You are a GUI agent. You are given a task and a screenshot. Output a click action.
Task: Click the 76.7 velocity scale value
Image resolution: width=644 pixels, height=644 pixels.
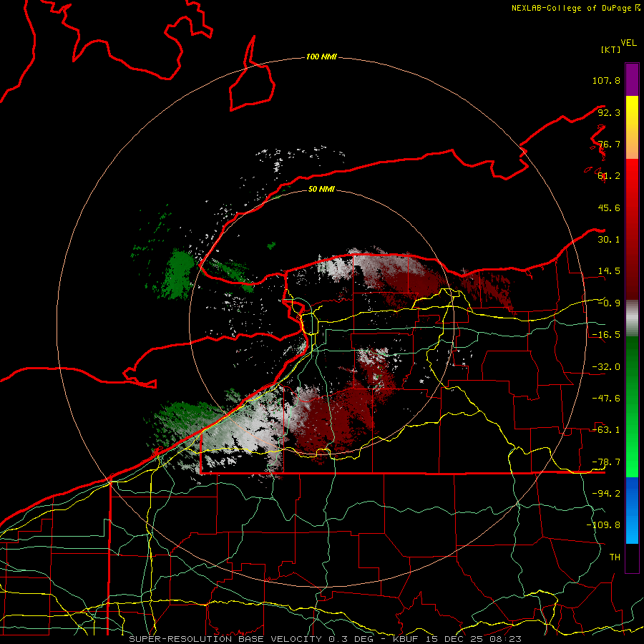point(609,144)
